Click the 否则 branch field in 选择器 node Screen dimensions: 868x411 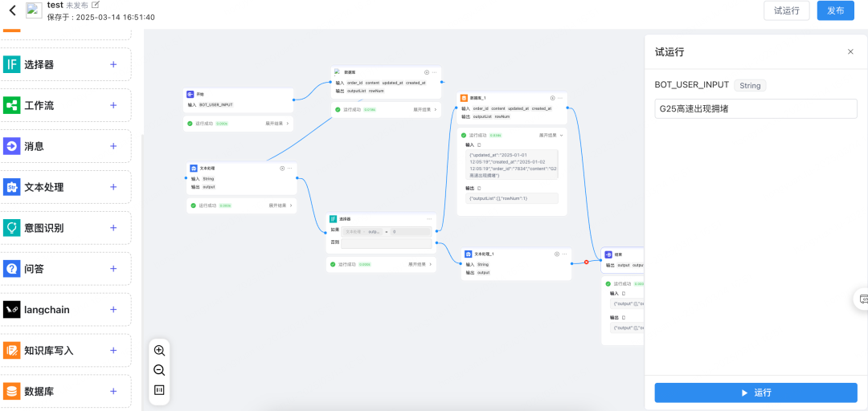click(x=387, y=243)
